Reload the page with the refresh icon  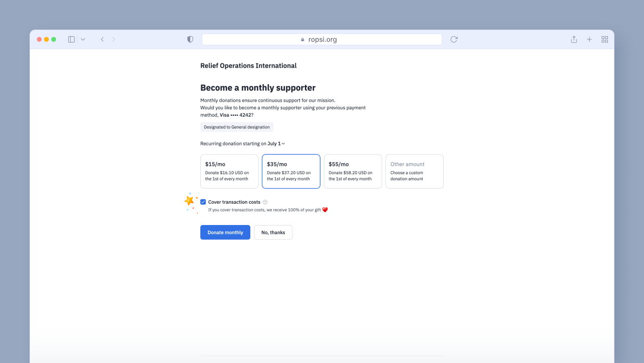pos(454,39)
